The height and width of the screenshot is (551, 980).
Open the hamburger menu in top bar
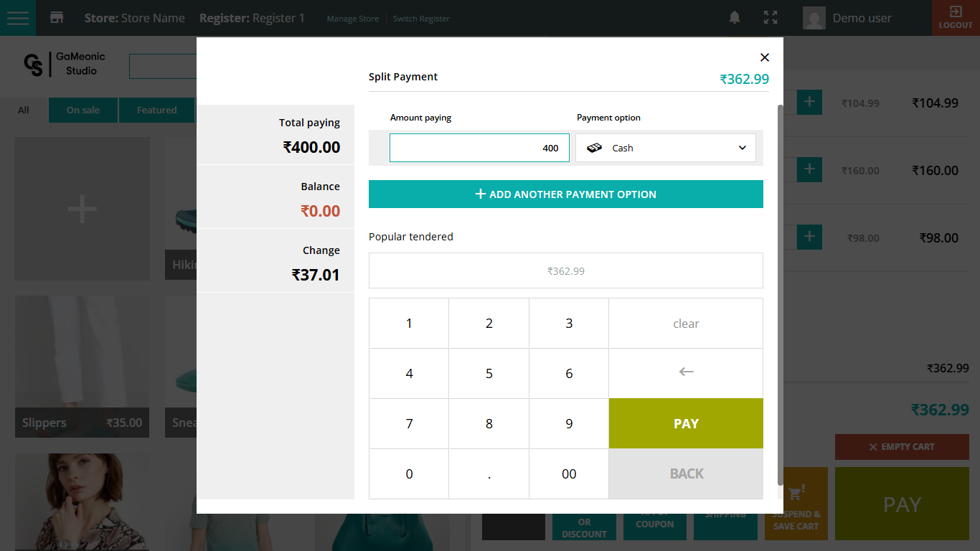tap(18, 18)
